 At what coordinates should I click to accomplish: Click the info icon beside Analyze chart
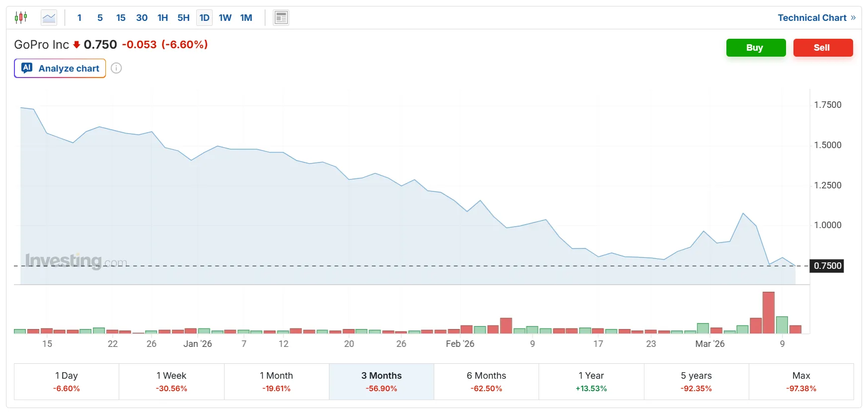pyautogui.click(x=116, y=68)
